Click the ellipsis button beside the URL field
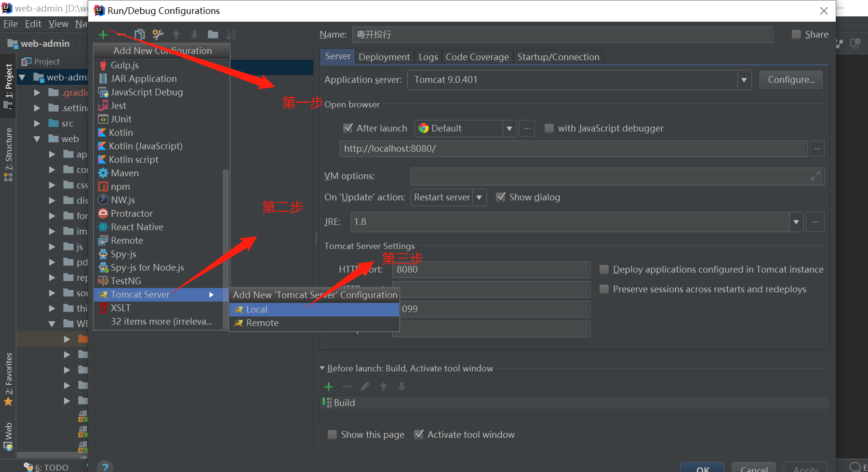Image resolution: width=868 pixels, height=472 pixels. (x=817, y=149)
